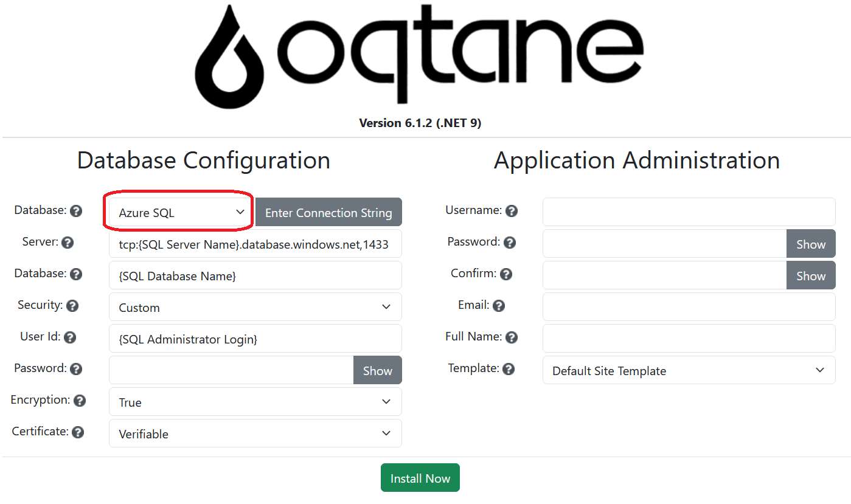
Task: Click help icon next to Server label
Action: pos(68,243)
